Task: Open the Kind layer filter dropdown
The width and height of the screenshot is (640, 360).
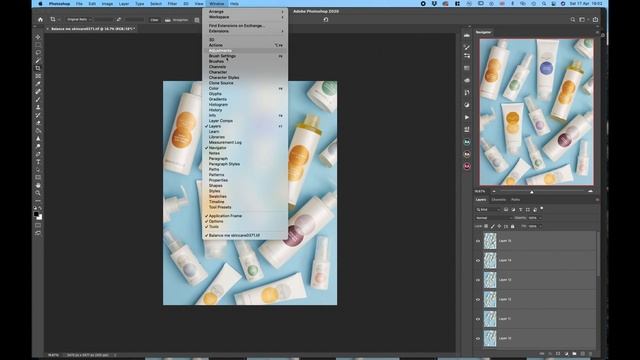Action: pyautogui.click(x=488, y=210)
